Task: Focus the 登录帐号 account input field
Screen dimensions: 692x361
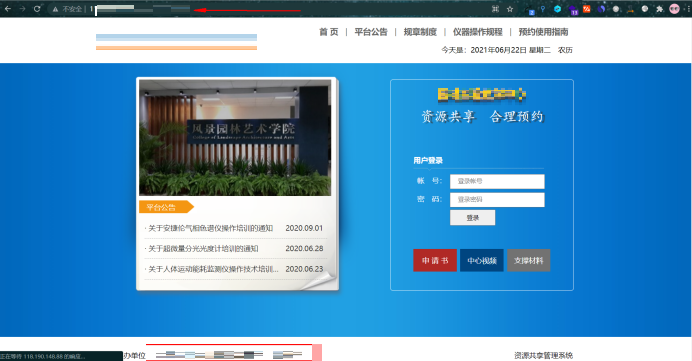Action: (497, 181)
